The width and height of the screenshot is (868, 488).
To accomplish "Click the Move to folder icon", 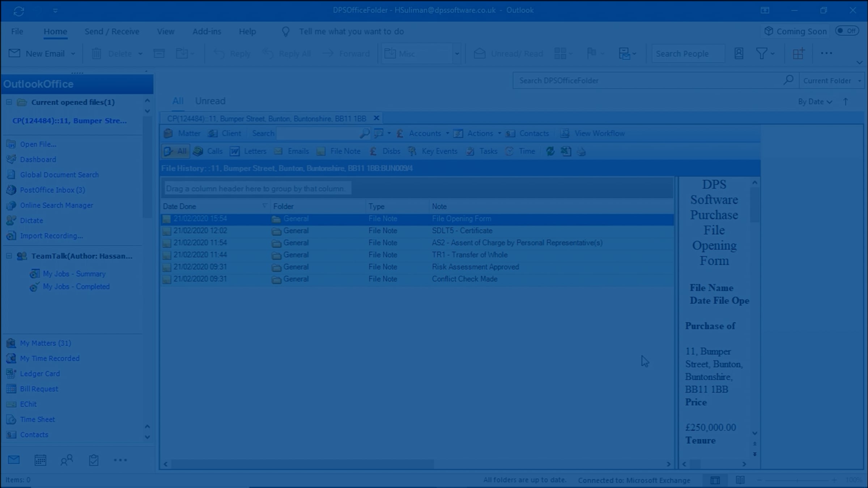I will click(x=182, y=53).
